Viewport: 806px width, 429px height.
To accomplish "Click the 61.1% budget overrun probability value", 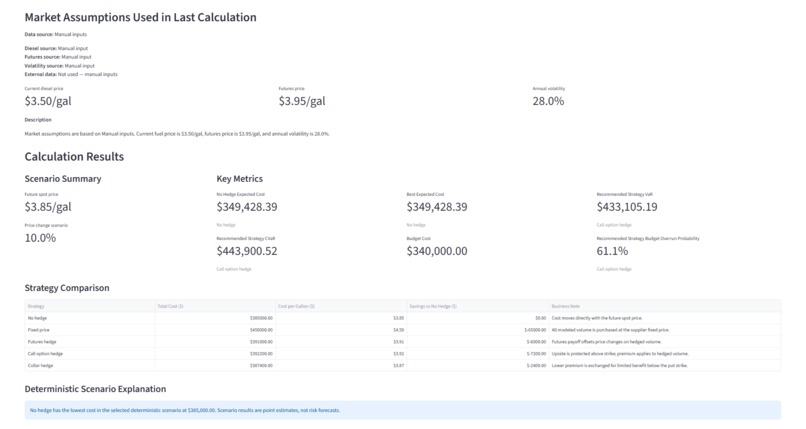I will [612, 251].
